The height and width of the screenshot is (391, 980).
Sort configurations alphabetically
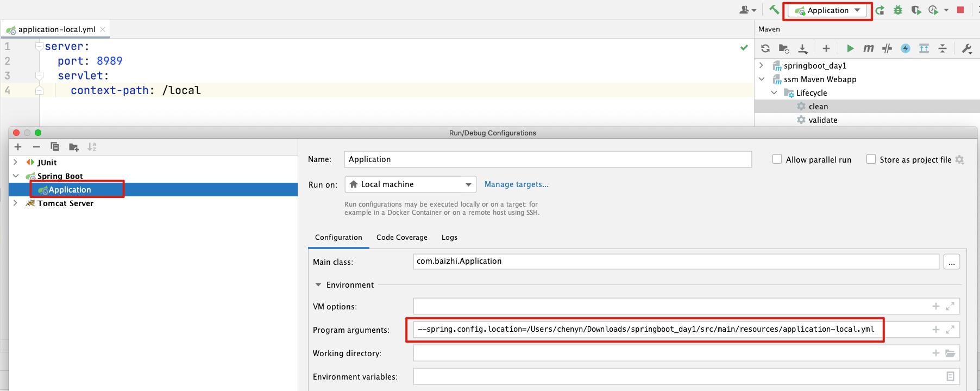pos(92,147)
